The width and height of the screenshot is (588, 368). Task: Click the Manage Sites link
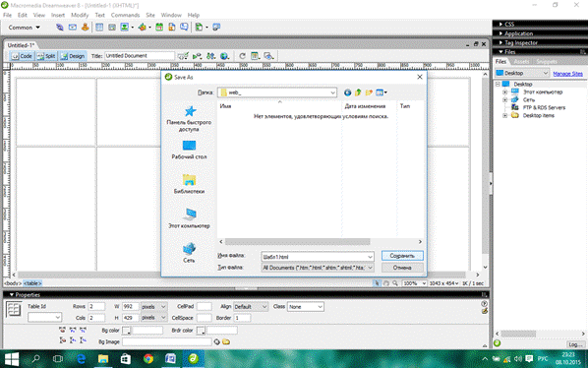(567, 74)
